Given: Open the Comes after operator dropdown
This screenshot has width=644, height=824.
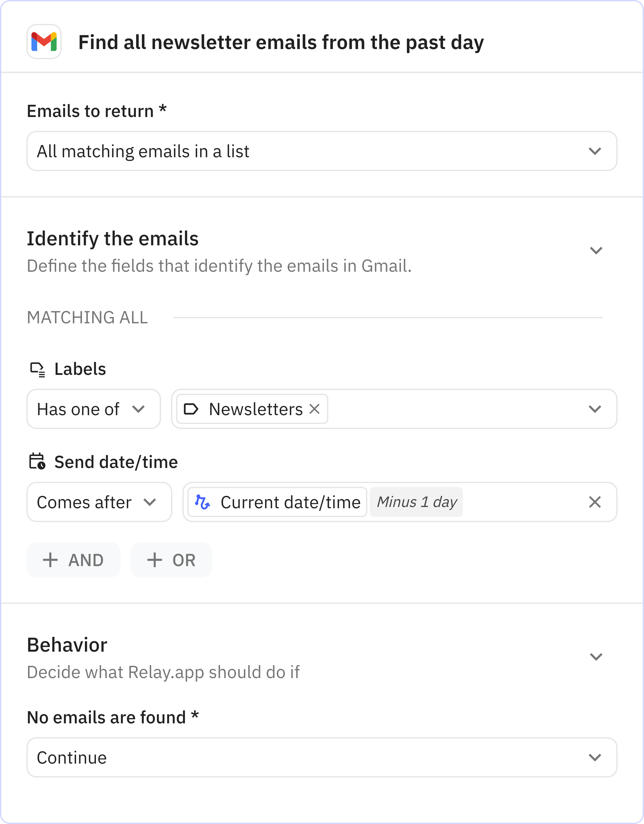Looking at the screenshot, I should [99, 502].
